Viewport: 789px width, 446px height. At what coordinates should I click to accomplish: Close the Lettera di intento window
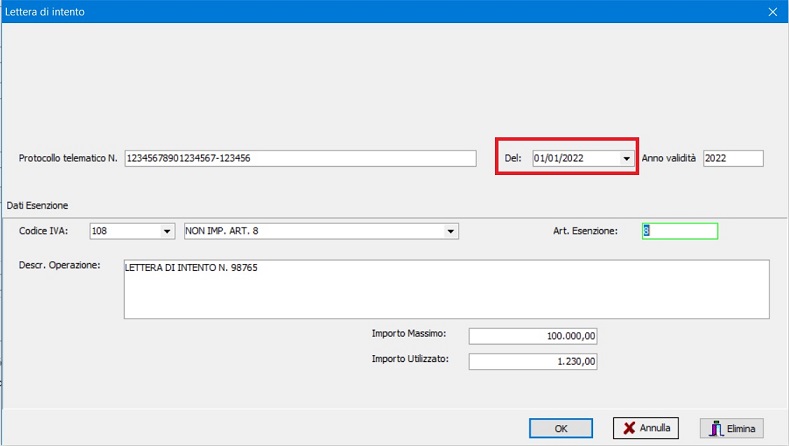pyautogui.click(x=773, y=12)
